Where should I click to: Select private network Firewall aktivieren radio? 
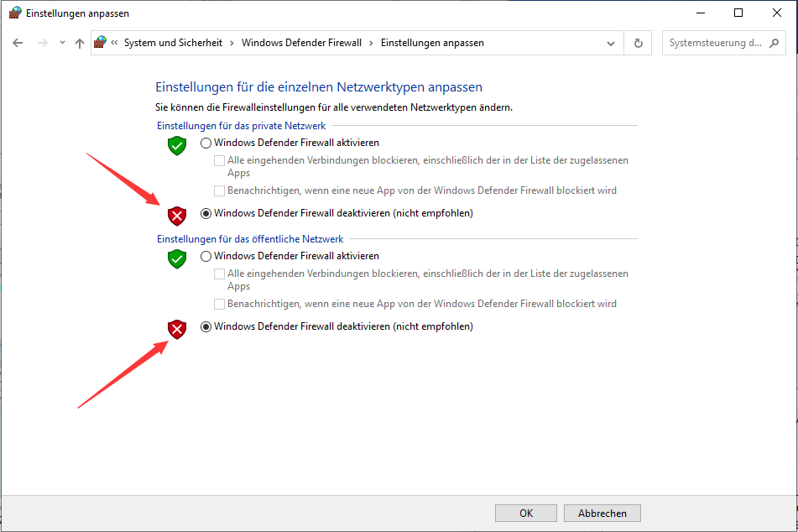point(206,143)
